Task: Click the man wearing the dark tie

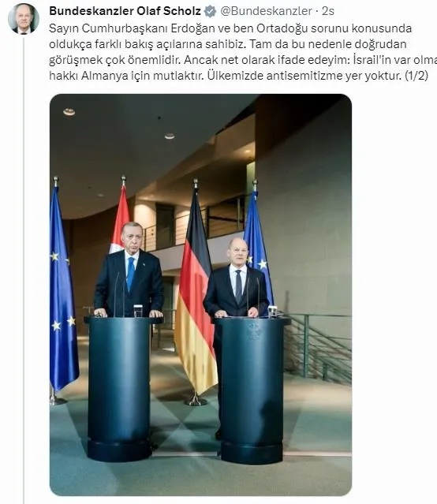Action: [237, 280]
